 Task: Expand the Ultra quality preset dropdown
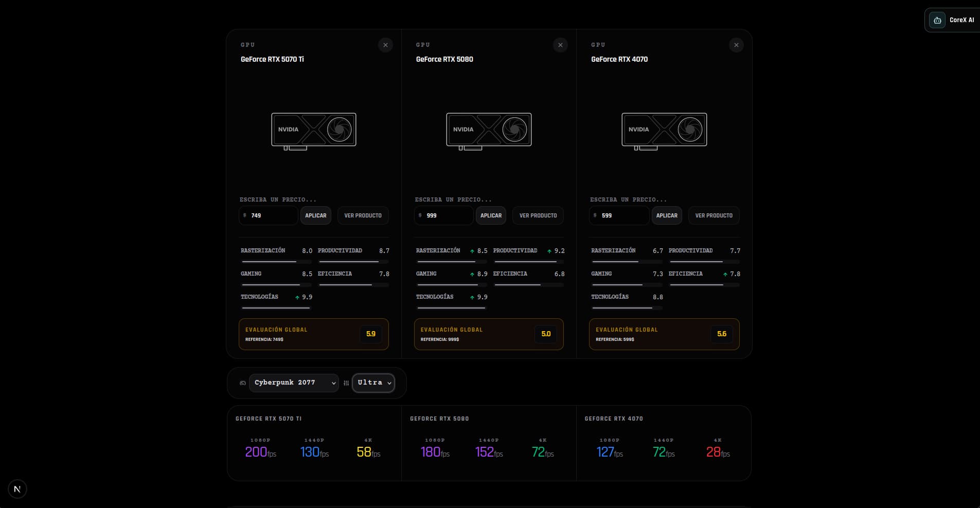(x=373, y=383)
